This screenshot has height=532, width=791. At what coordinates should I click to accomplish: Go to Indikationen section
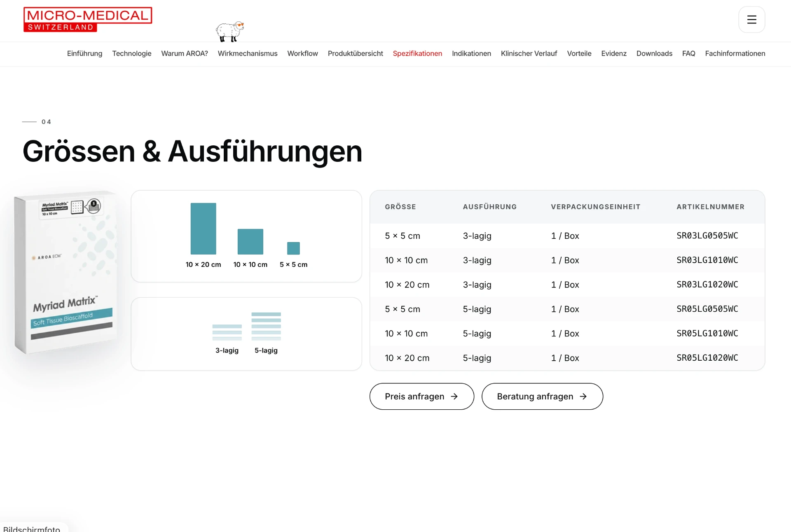pyautogui.click(x=471, y=54)
